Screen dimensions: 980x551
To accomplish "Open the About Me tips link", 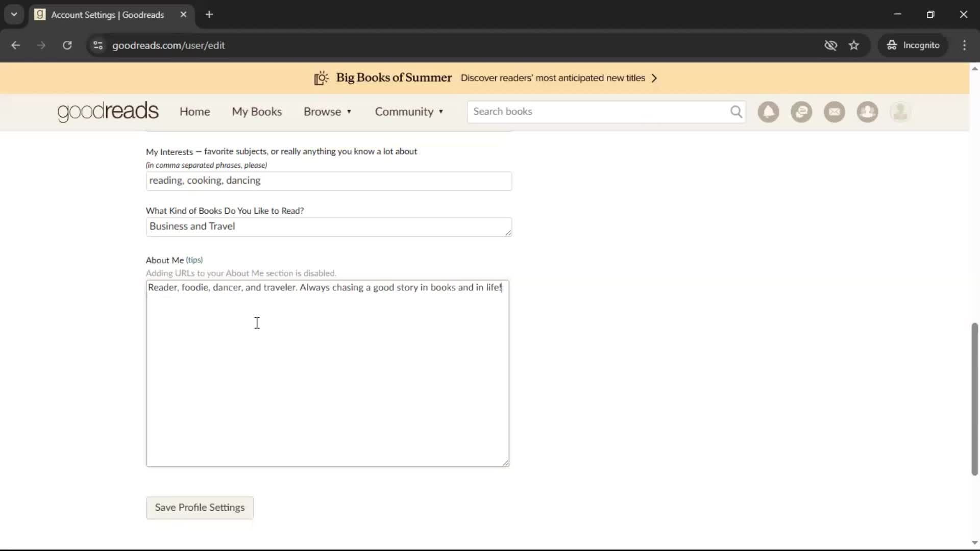I will click(x=194, y=260).
